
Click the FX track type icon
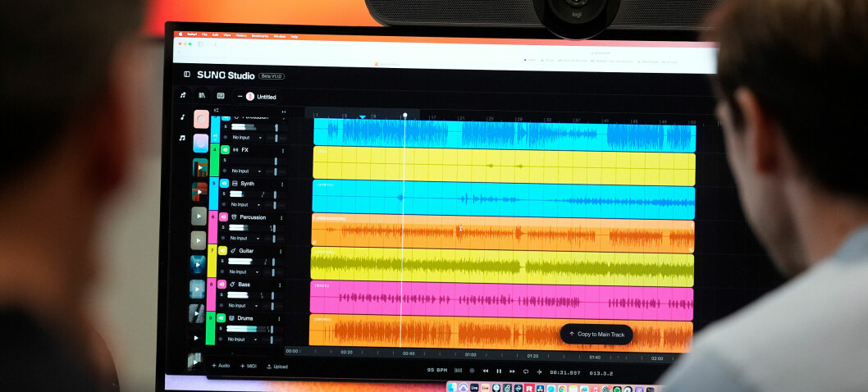[x=235, y=150]
